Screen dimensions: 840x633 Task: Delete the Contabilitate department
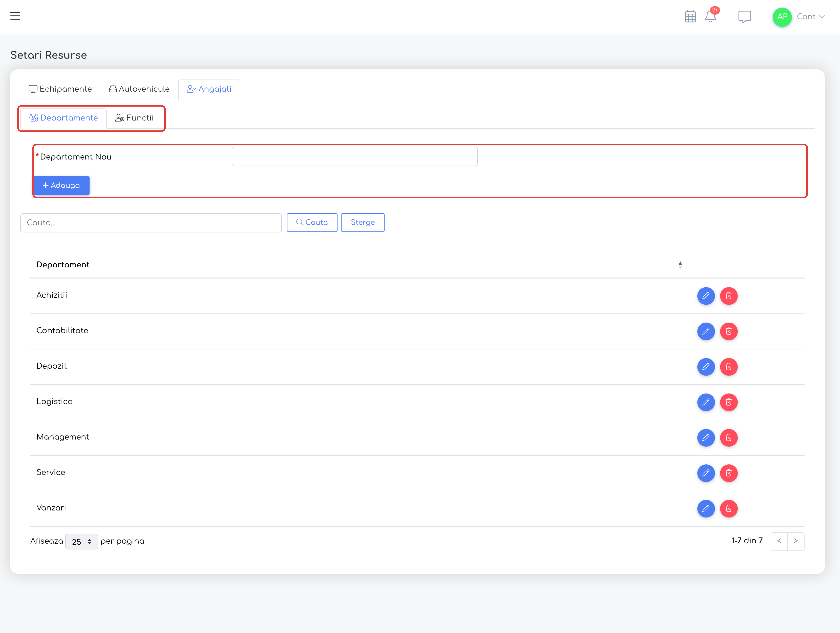pos(728,331)
